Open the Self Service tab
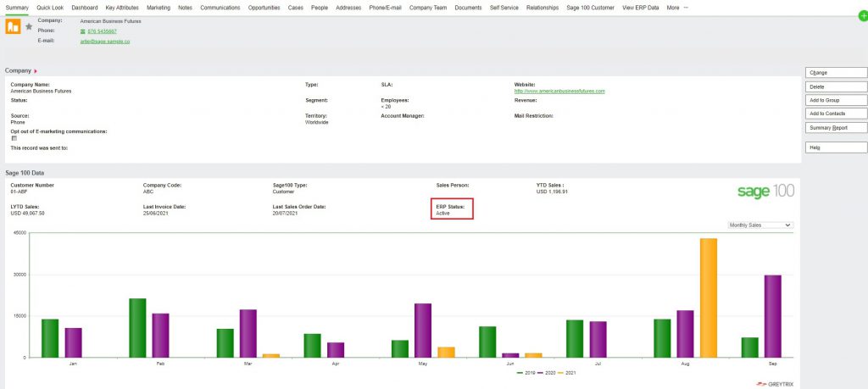Image resolution: width=868 pixels, height=389 pixels. click(504, 8)
